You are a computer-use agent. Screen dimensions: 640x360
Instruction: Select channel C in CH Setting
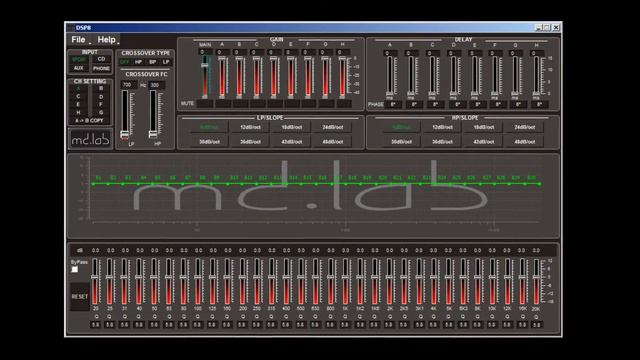pyautogui.click(x=78, y=97)
